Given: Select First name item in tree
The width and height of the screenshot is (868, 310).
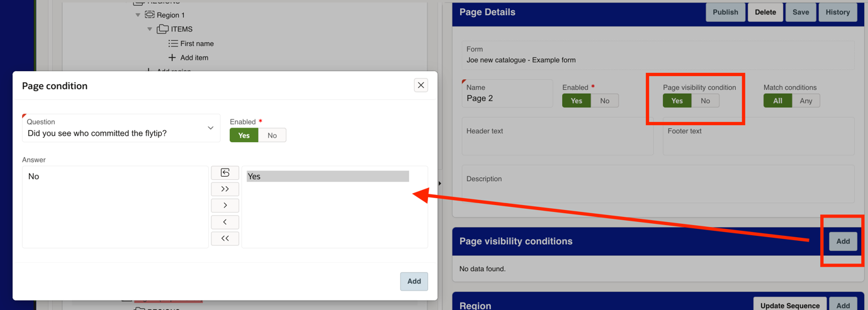Looking at the screenshot, I should point(197,43).
